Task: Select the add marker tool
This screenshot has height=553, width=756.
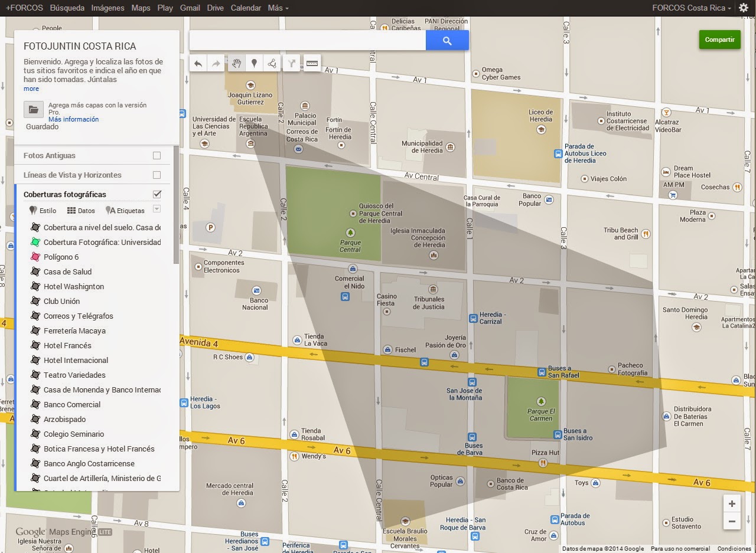Action: pyautogui.click(x=254, y=64)
